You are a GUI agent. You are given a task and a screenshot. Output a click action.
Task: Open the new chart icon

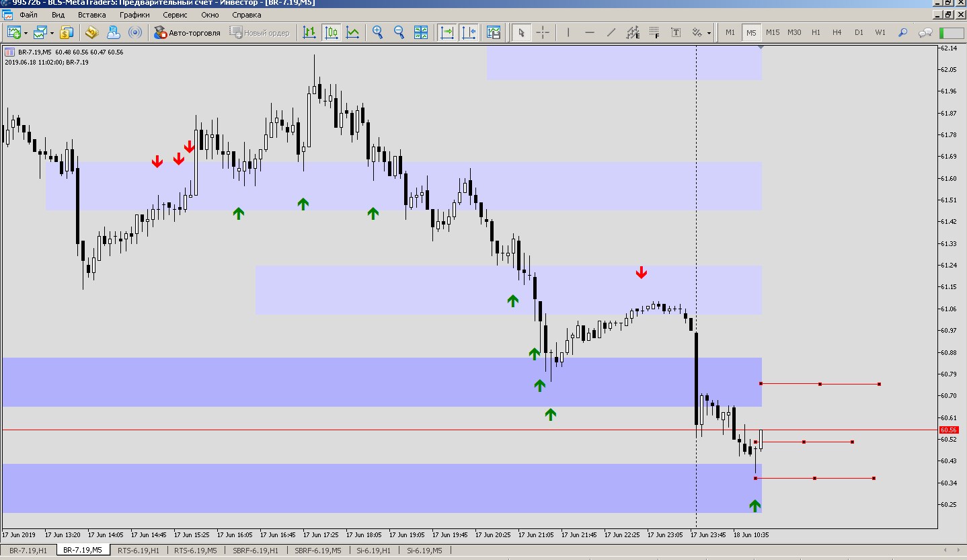[x=13, y=32]
